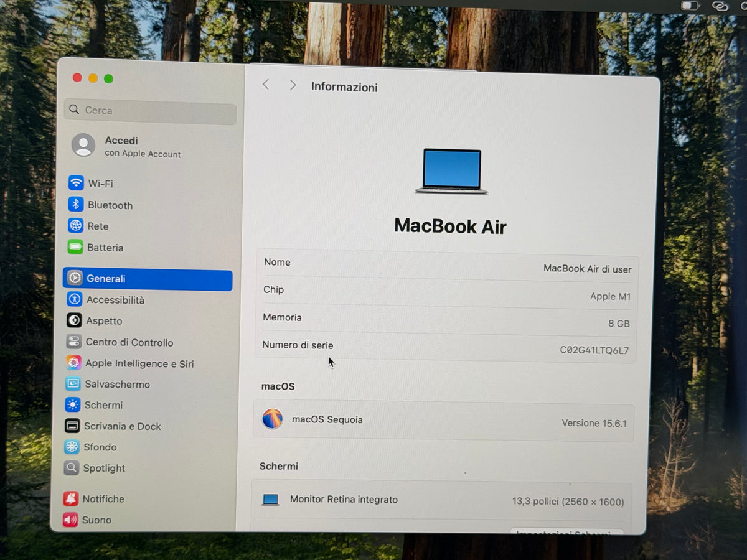Select the Bluetooth icon in sidebar
Screen dimensions: 747x560
point(76,205)
